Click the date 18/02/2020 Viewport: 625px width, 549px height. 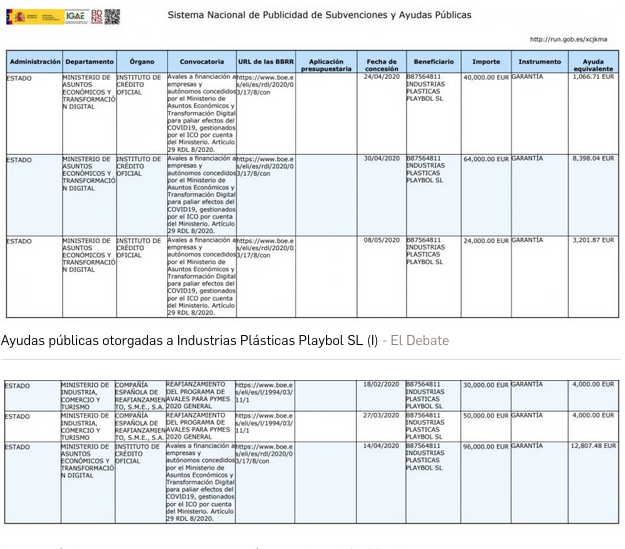pos(381,384)
